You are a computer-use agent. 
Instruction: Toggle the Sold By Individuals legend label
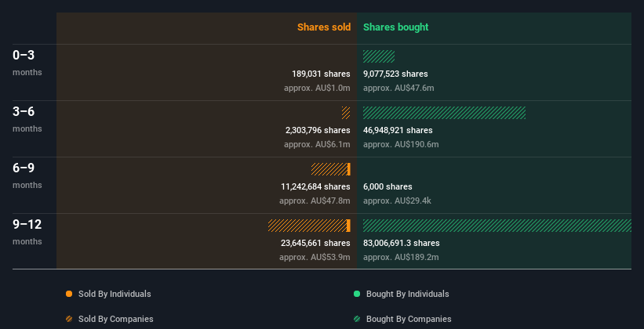(115, 294)
